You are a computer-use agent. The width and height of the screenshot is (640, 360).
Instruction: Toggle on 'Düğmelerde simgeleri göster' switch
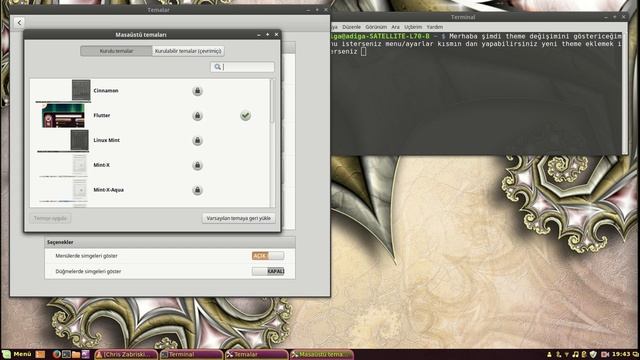click(x=268, y=271)
